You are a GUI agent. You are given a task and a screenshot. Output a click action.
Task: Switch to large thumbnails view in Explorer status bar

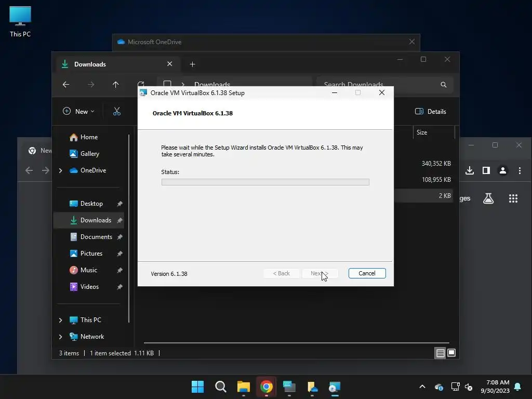click(451, 353)
